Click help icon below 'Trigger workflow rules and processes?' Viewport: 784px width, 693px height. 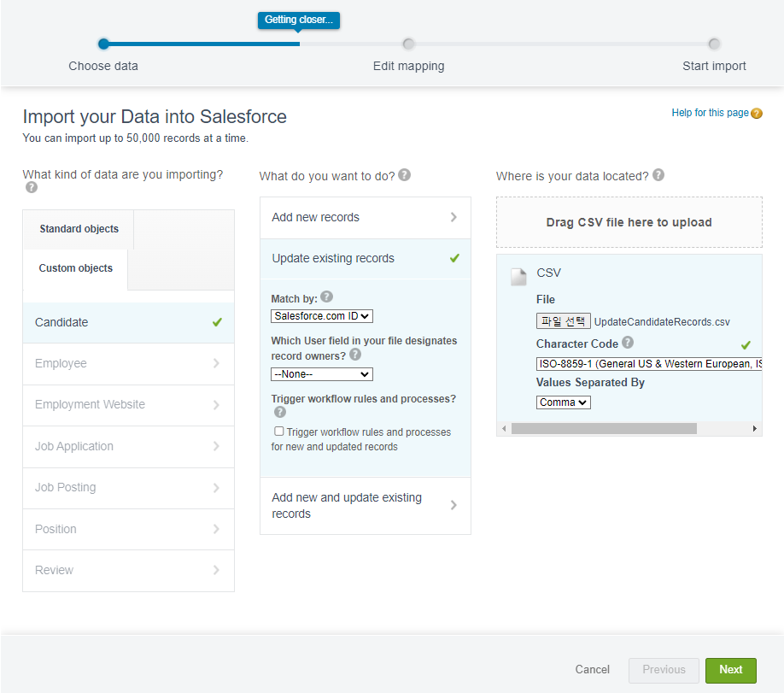pos(279,412)
